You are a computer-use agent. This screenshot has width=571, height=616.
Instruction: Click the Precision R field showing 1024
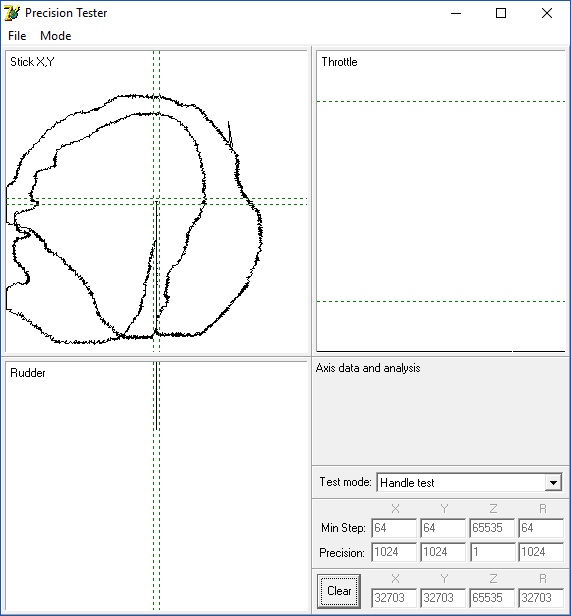pyautogui.click(x=541, y=552)
